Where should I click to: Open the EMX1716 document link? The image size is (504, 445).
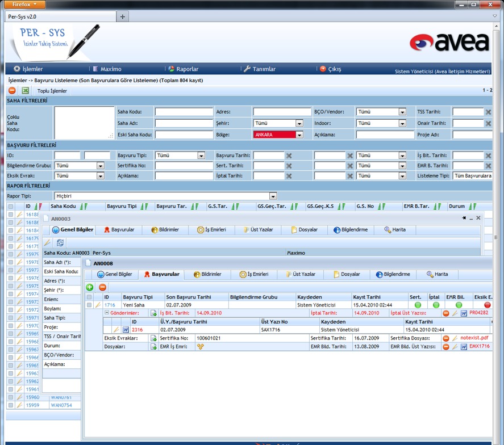coord(479,346)
